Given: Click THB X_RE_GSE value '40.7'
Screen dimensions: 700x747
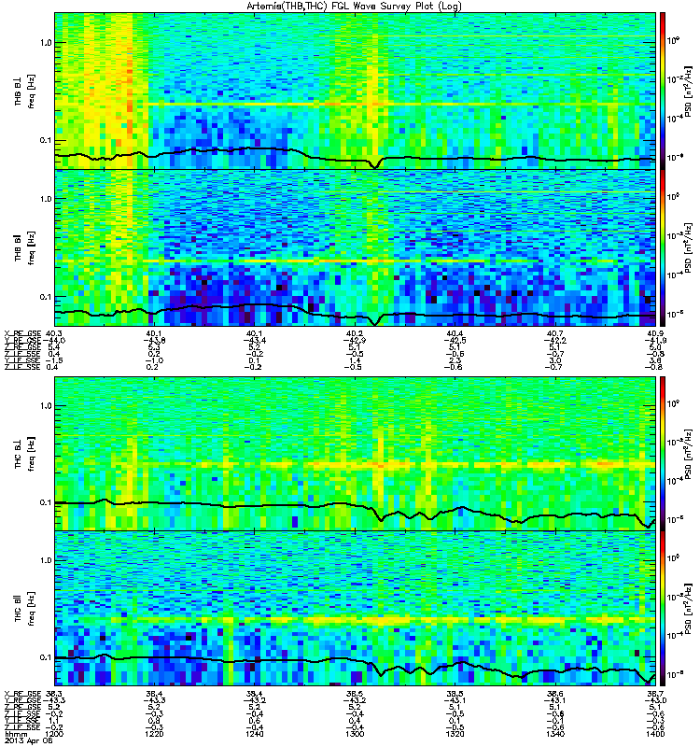Looking at the screenshot, I should [554, 334].
